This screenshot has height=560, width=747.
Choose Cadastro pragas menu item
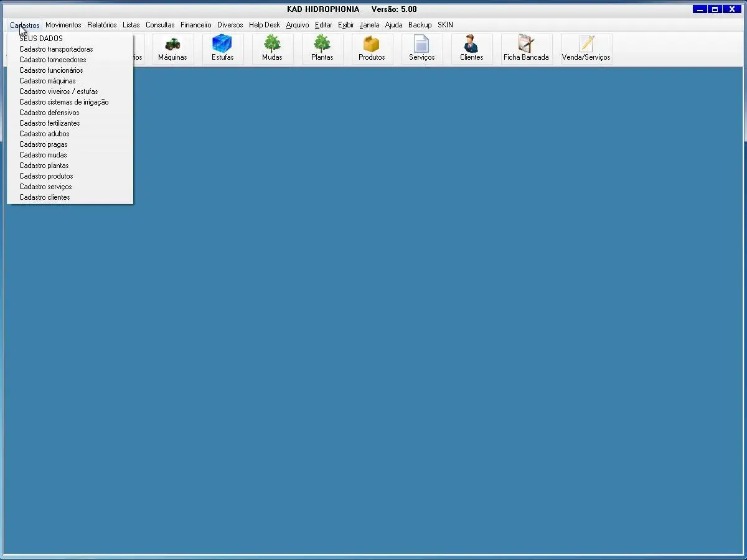[44, 144]
